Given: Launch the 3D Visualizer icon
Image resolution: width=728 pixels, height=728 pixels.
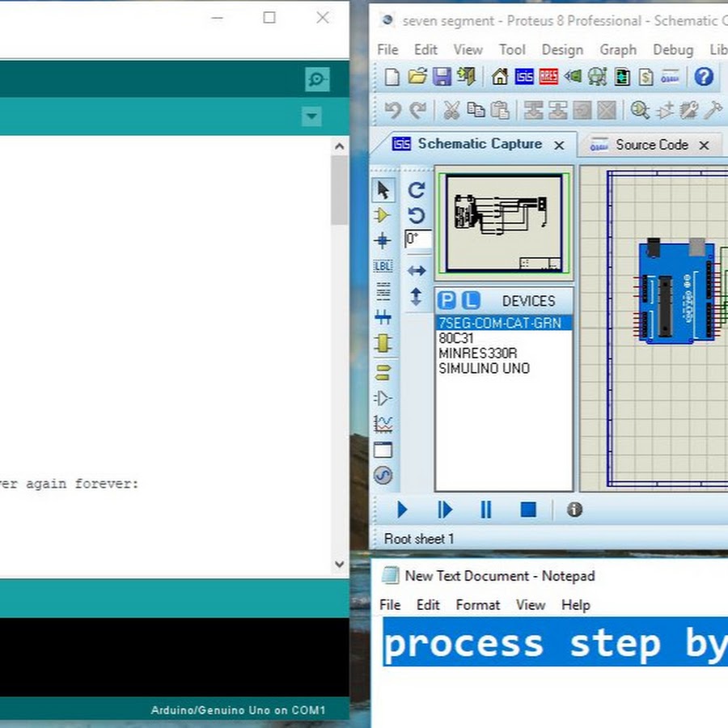Looking at the screenshot, I should [573, 77].
